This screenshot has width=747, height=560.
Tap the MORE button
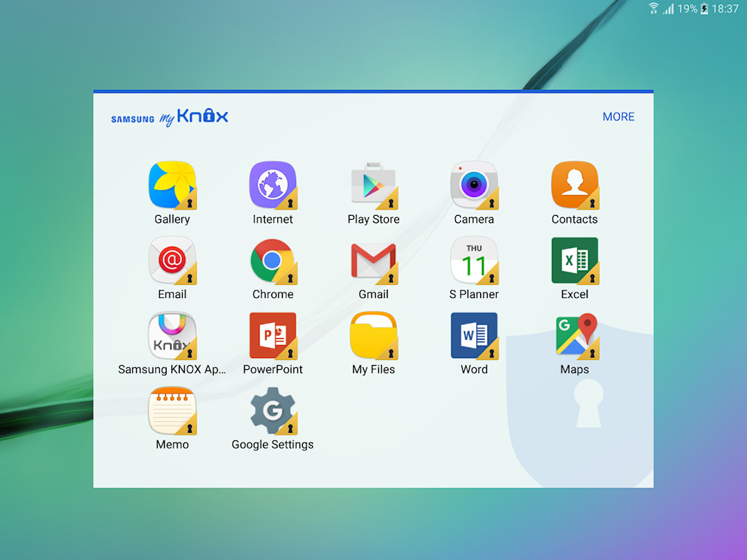point(618,117)
